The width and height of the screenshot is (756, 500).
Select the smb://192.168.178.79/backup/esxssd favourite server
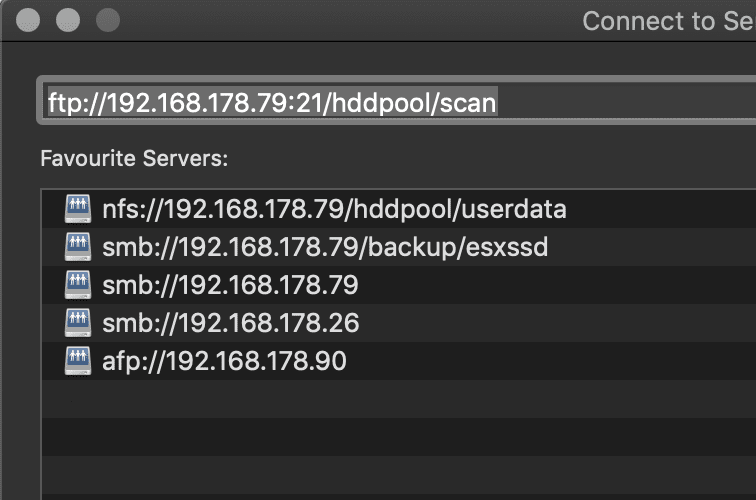[399, 247]
